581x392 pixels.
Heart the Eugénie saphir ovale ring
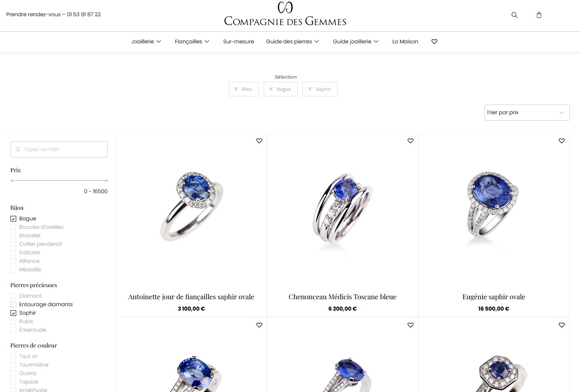562,141
